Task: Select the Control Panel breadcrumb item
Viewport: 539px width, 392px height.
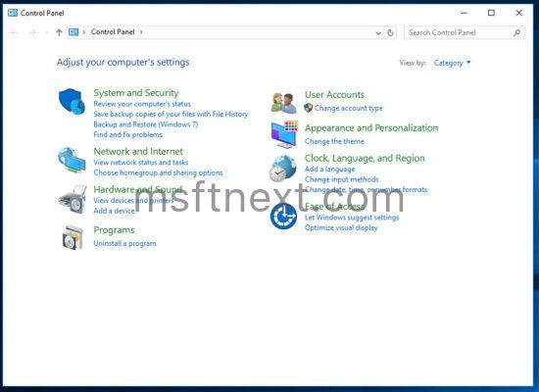Action: pos(113,32)
